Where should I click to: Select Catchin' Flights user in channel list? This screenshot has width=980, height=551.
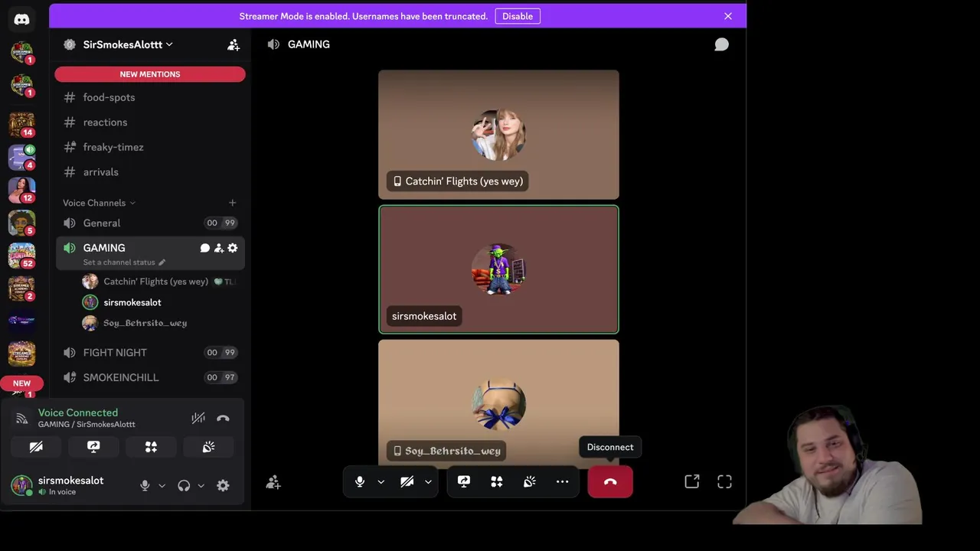[x=159, y=282]
